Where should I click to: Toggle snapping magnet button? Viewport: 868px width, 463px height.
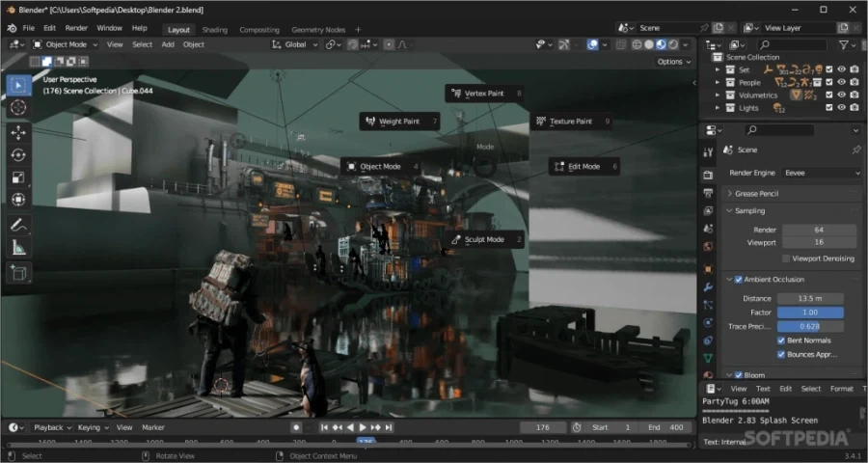pos(352,45)
